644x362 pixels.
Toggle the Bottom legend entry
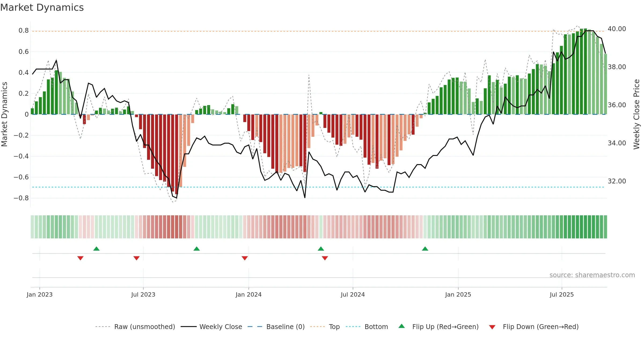(x=367, y=327)
